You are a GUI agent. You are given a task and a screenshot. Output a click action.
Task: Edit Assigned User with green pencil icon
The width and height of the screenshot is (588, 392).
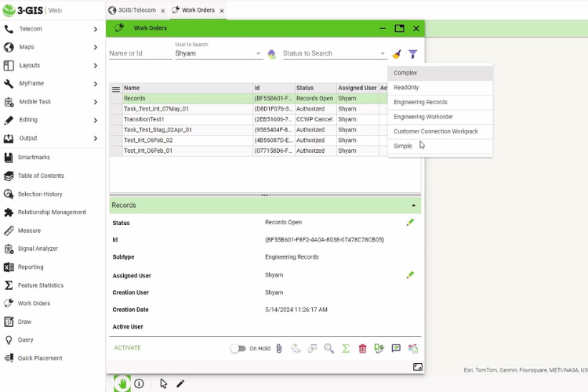point(410,275)
